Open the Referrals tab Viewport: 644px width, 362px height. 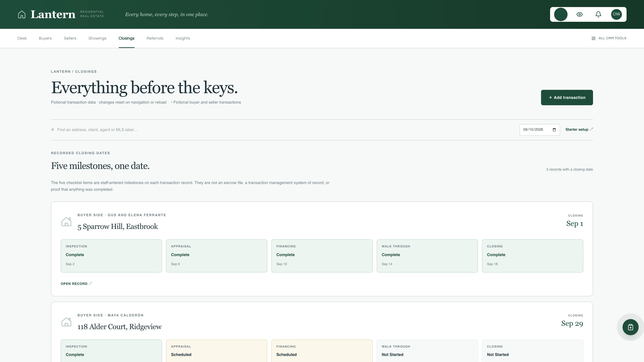[155, 38]
